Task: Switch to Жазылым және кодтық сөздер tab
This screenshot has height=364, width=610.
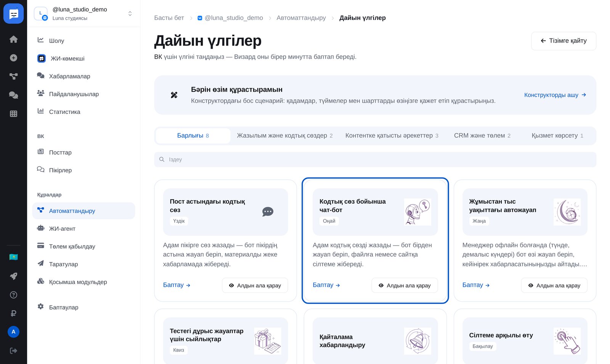Action: tap(285, 136)
